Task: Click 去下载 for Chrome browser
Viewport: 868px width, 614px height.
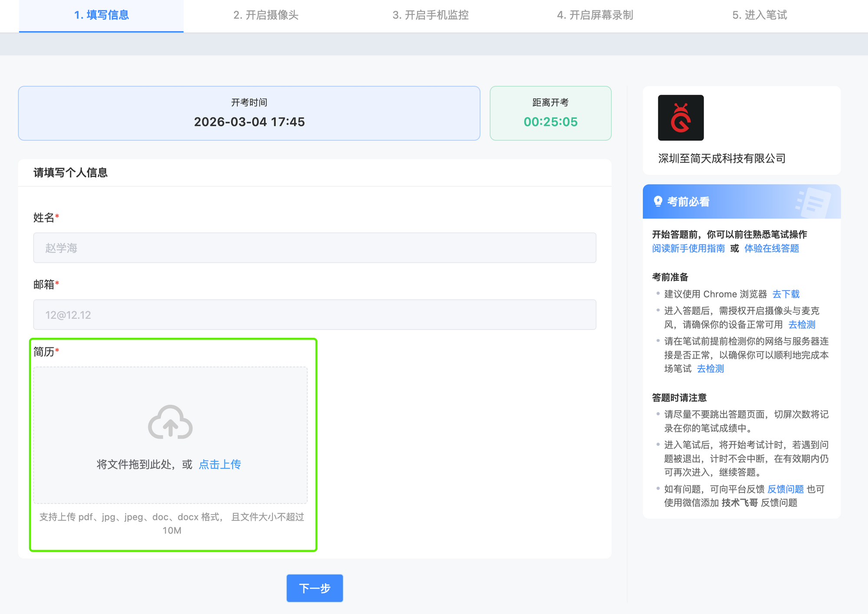Action: [x=786, y=294]
